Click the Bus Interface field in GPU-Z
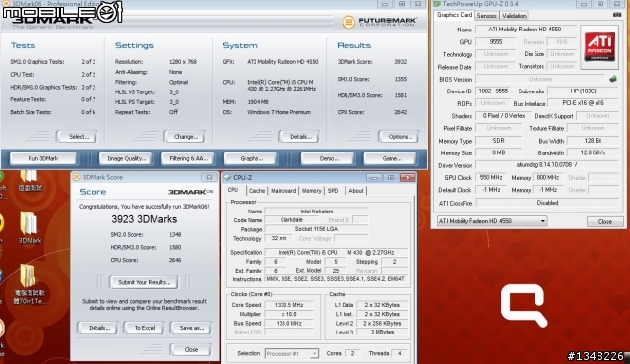This screenshot has height=364, width=630. 584,103
